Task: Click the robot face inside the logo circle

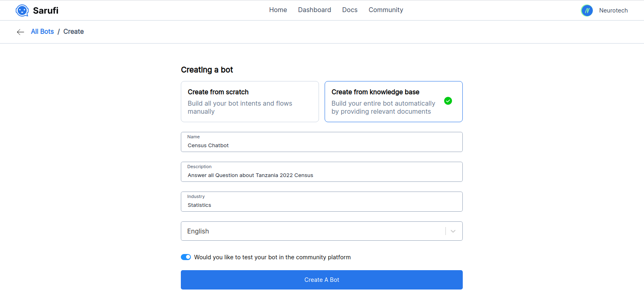Action: [x=22, y=10]
